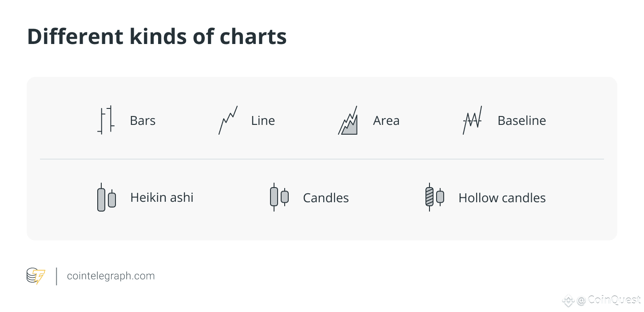Choose the Heikin ashi label

(x=162, y=197)
